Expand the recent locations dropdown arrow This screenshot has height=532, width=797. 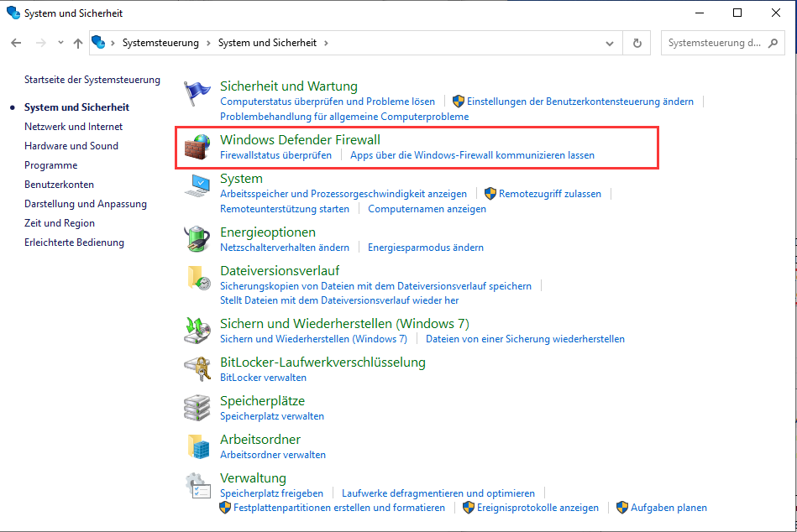tap(60, 43)
